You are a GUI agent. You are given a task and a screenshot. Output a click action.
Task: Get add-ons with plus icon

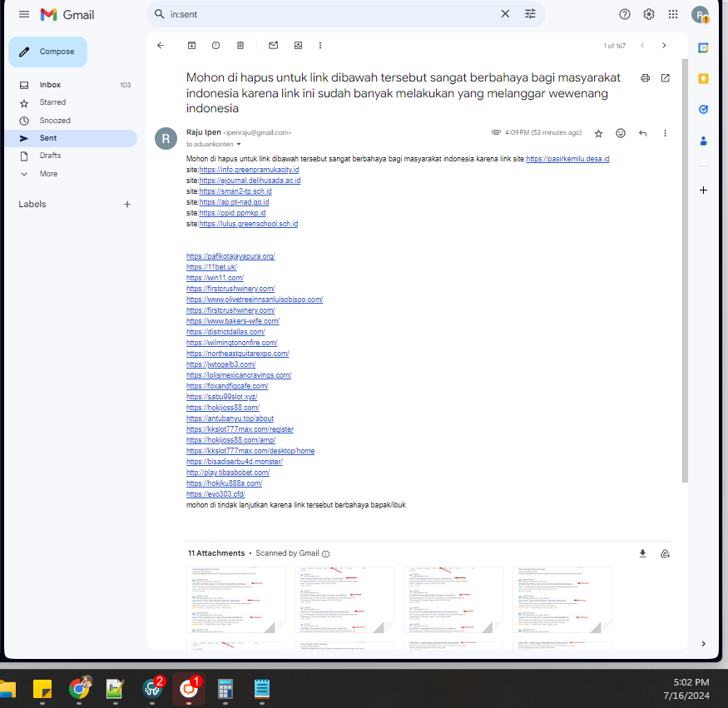(x=703, y=191)
